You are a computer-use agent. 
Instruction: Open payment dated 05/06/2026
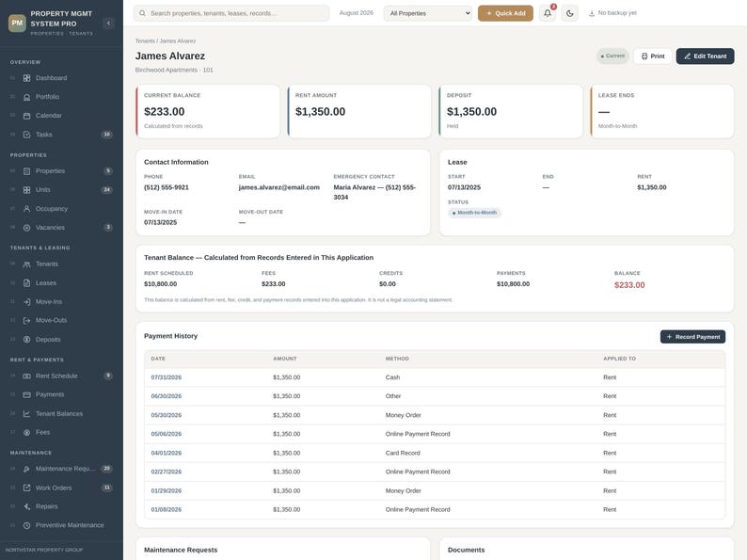point(167,434)
